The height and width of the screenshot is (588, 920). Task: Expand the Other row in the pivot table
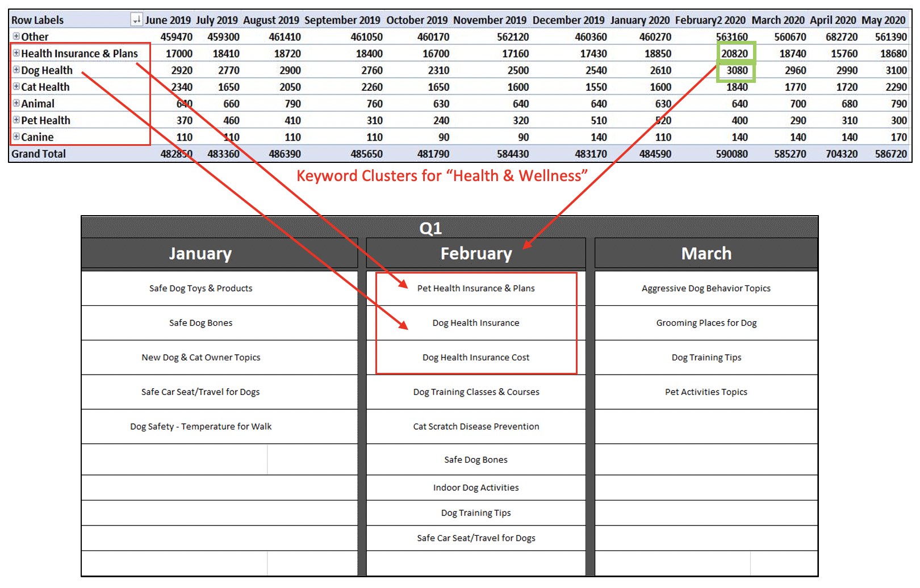[x=16, y=36]
